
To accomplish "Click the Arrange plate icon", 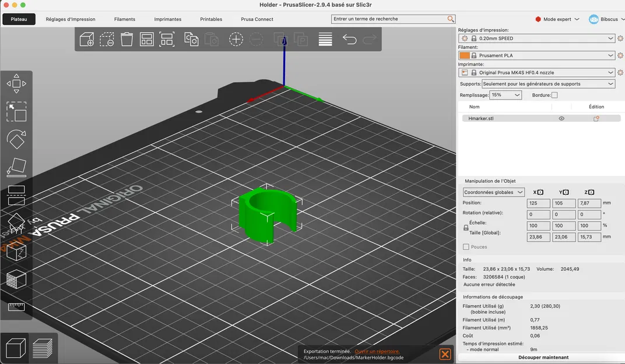I will (x=147, y=40).
